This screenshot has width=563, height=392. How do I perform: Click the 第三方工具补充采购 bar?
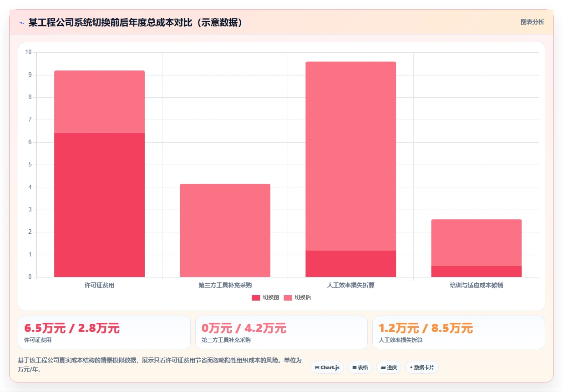pos(225,231)
